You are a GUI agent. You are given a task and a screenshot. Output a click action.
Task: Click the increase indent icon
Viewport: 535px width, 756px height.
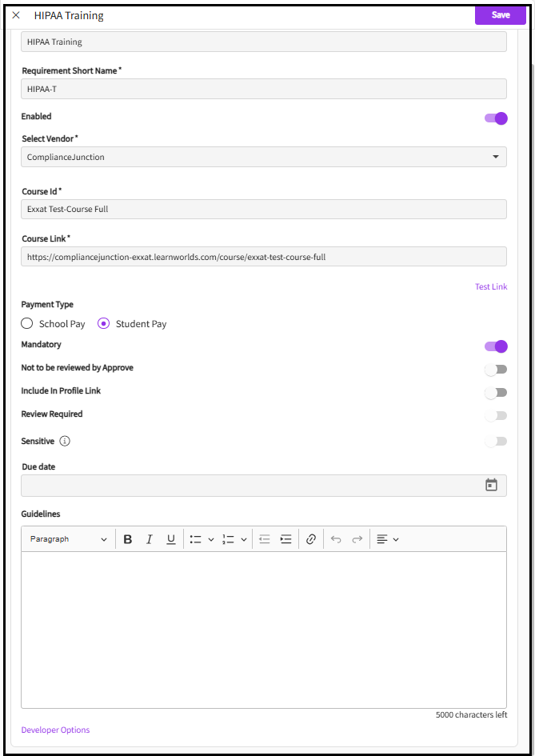(x=285, y=539)
